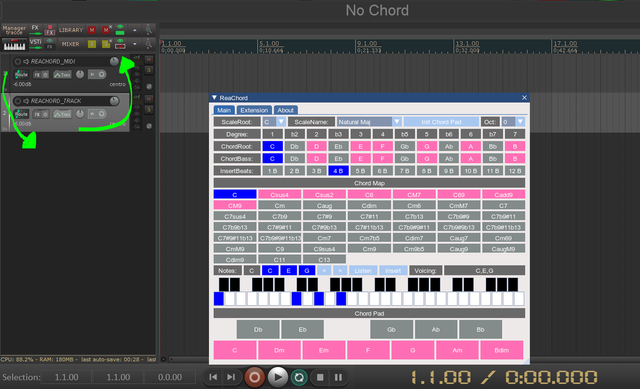Arm record on REACHORD_TRACK track

18,101
